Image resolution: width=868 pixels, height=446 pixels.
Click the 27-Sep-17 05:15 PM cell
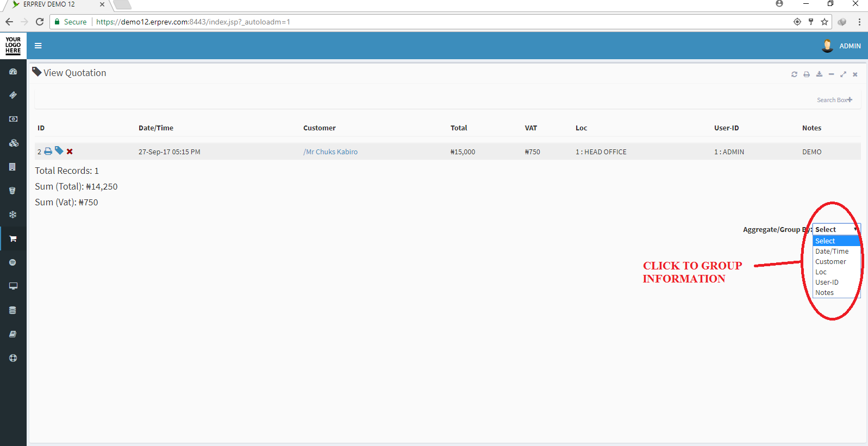(170, 152)
